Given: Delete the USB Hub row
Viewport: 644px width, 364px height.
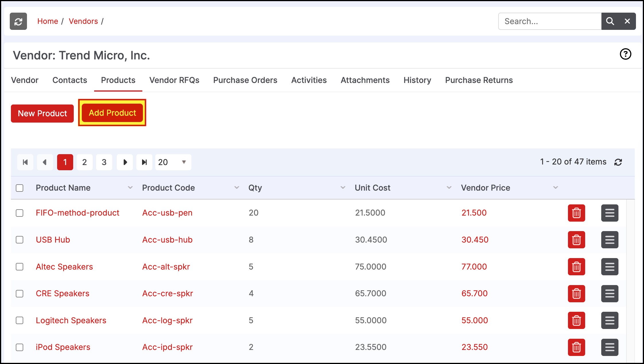Looking at the screenshot, I should click(577, 240).
